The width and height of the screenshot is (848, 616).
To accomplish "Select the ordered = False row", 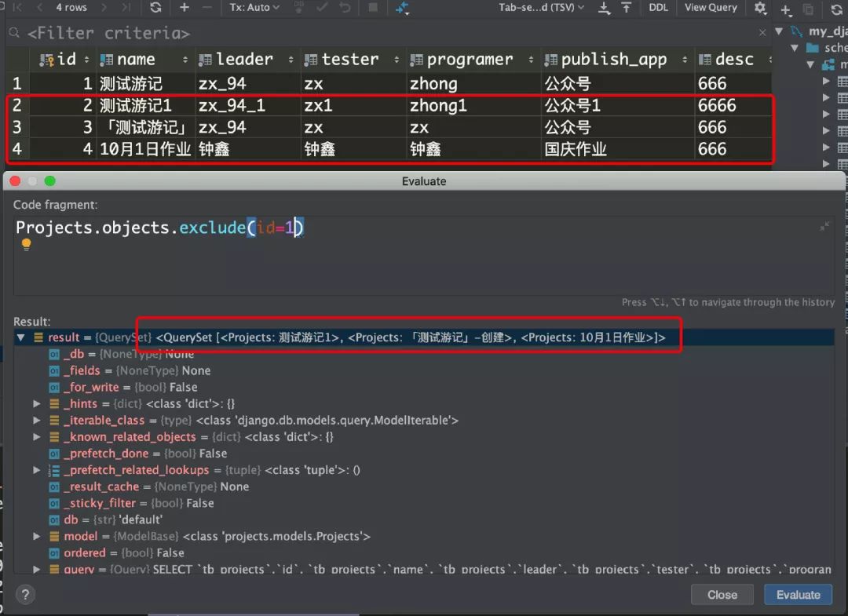I will point(424,552).
